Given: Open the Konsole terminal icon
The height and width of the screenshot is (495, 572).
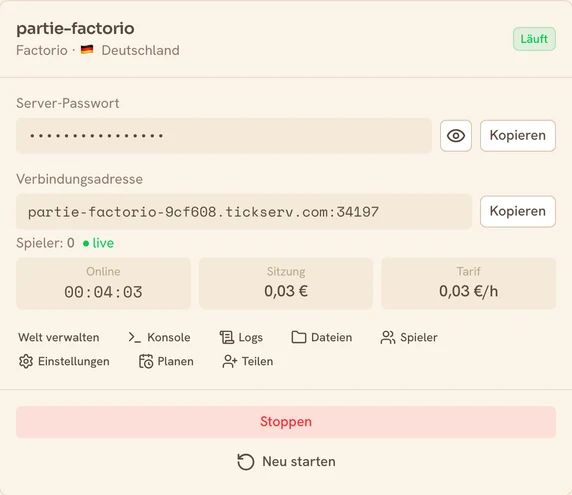Looking at the screenshot, I should [x=134, y=337].
